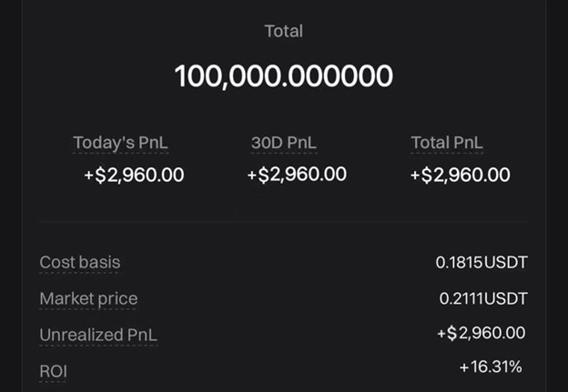Open the 30D PnL label tooltip

click(x=286, y=144)
